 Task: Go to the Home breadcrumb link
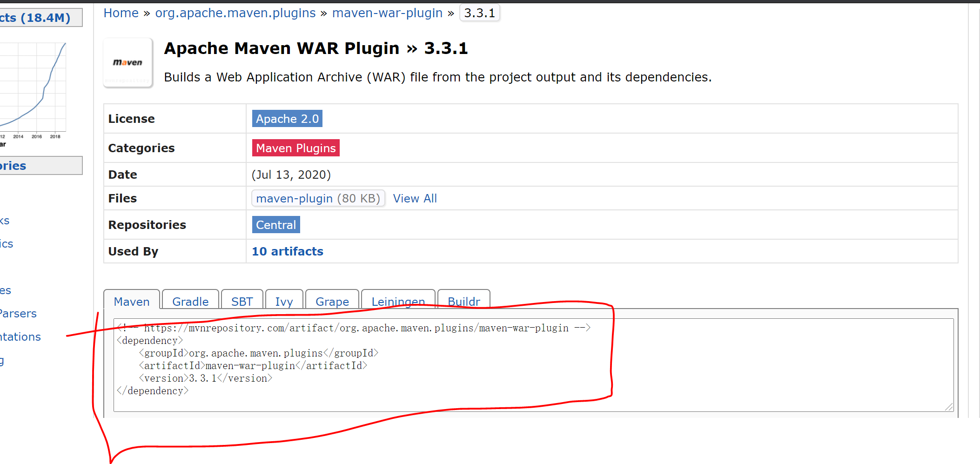121,13
